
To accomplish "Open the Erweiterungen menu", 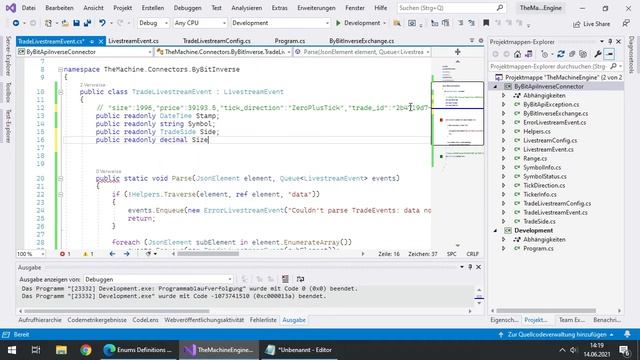I will point(316,8).
